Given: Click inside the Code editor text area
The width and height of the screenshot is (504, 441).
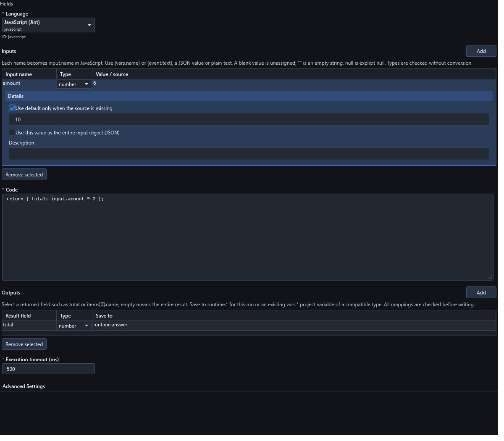Looking at the screenshot, I should [248, 237].
